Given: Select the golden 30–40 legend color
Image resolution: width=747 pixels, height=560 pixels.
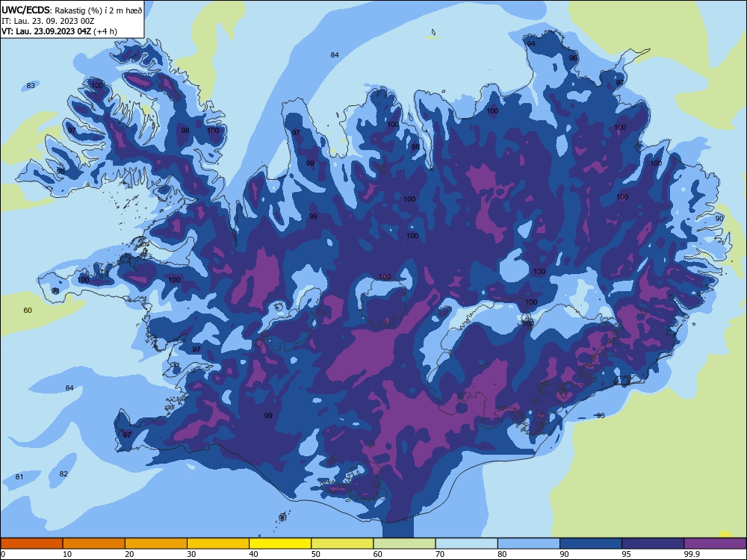Looking at the screenshot, I should (218, 544).
